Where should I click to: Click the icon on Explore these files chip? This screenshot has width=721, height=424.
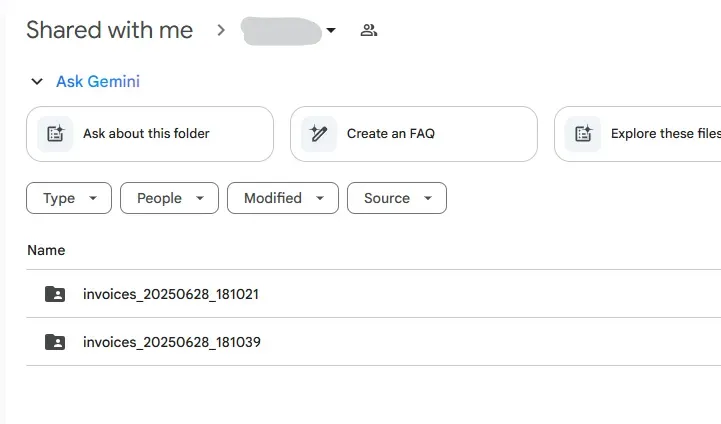tap(583, 134)
